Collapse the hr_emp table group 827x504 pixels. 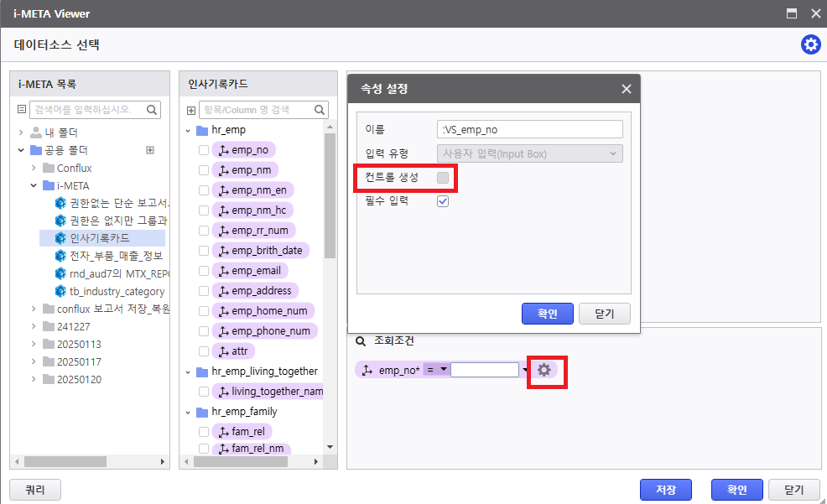click(189, 131)
